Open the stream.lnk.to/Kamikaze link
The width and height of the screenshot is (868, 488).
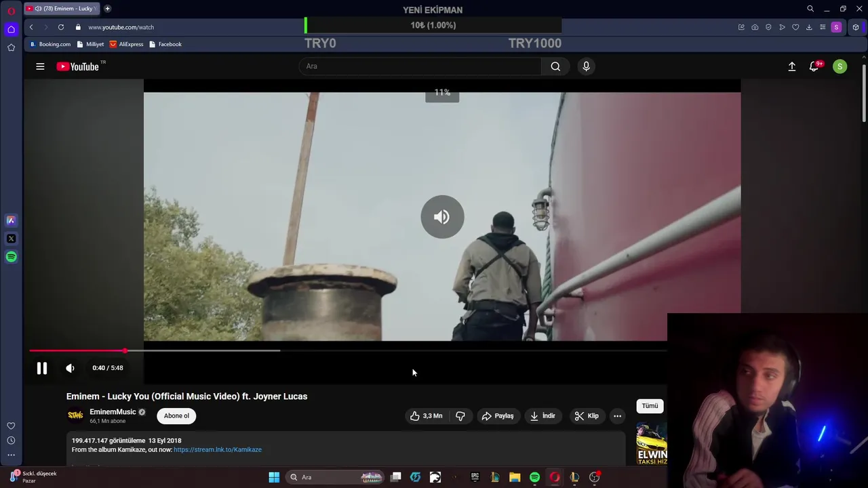[x=217, y=449]
